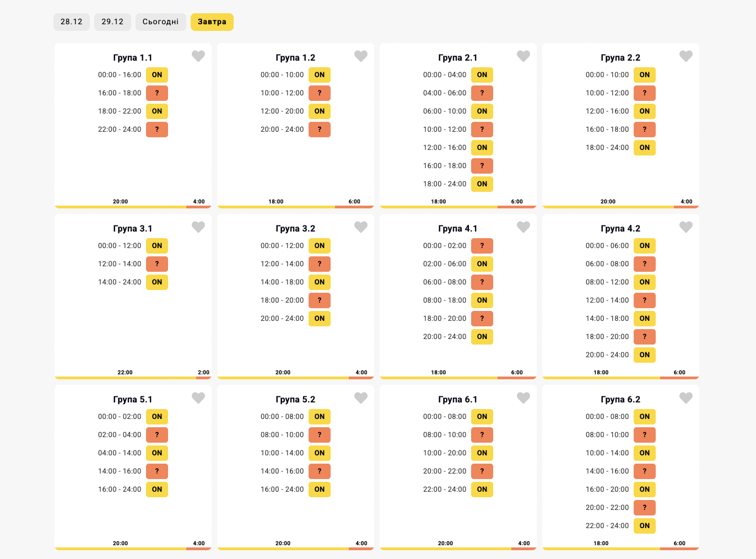This screenshot has width=756, height=559.
Task: Select the Сьогодні tab
Action: coord(160,22)
